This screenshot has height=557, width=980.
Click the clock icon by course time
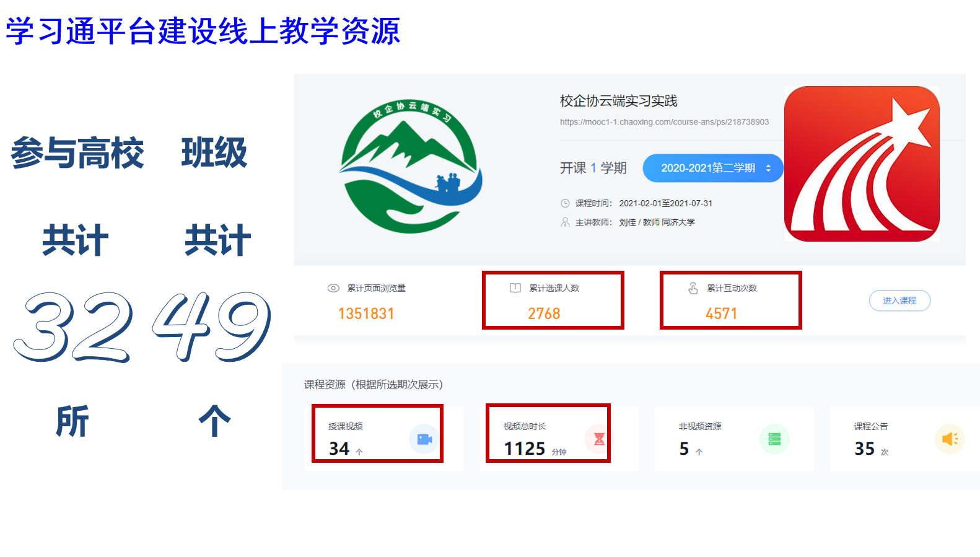(x=565, y=203)
